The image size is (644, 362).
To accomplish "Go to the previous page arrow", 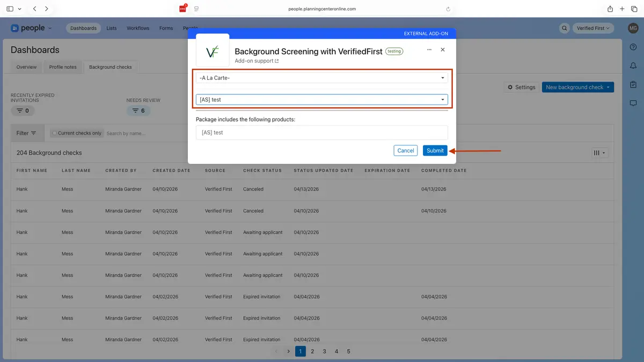I will (276, 351).
